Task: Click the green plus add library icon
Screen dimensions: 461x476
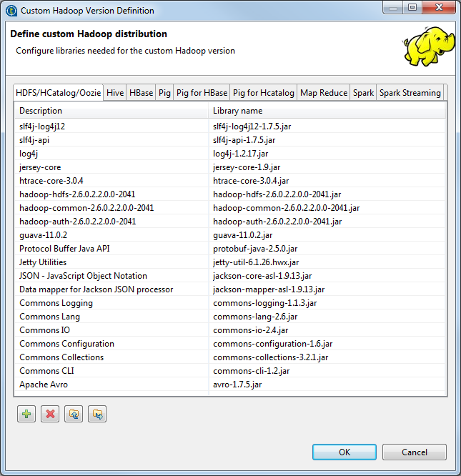Action: tap(26, 414)
